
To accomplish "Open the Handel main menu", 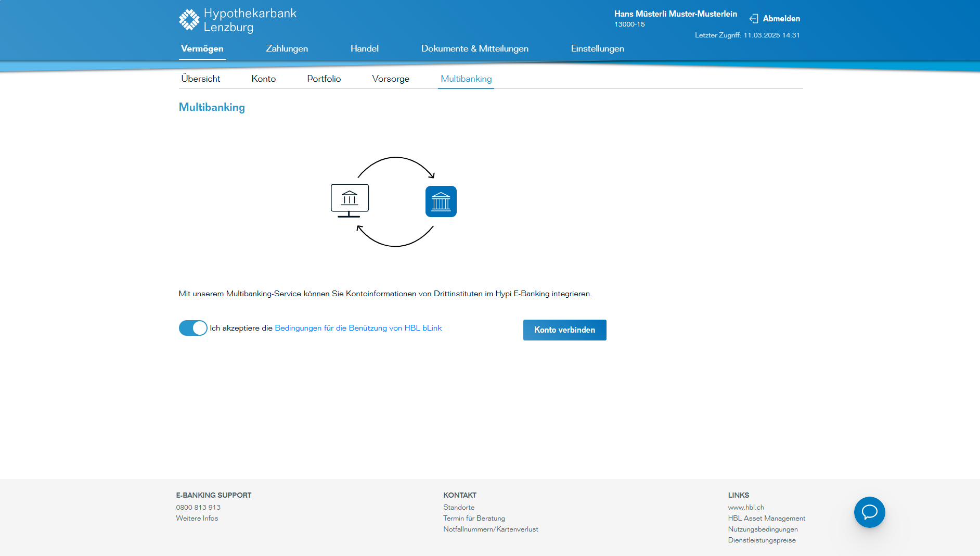I will pyautogui.click(x=364, y=48).
